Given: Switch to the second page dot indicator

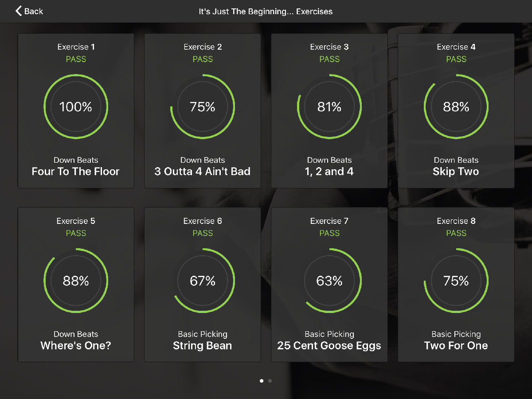Looking at the screenshot, I should (x=270, y=380).
